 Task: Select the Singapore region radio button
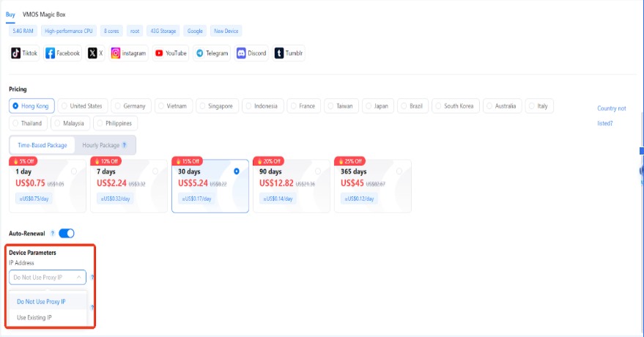click(203, 106)
